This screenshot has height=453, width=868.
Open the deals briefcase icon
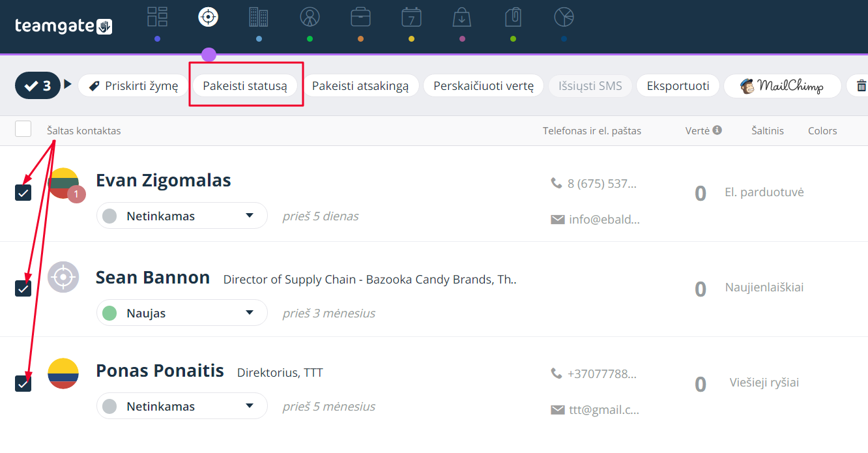[360, 17]
